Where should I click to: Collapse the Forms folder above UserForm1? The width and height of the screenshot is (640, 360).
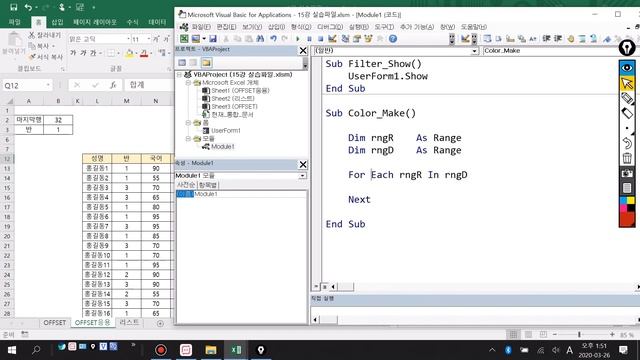pos(188,122)
